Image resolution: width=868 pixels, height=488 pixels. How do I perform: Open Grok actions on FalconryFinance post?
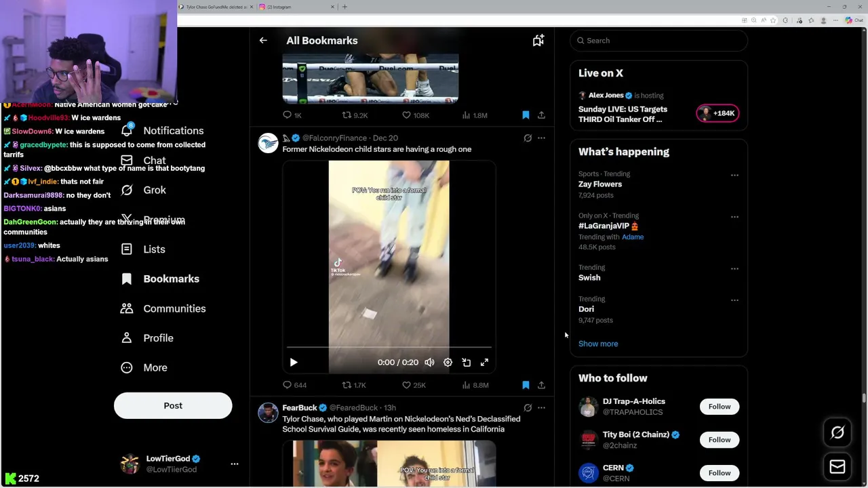528,138
